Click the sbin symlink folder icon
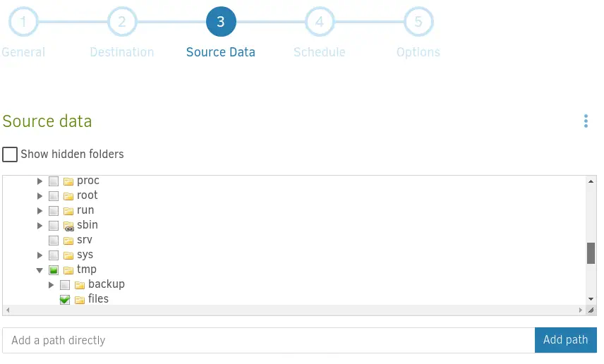 click(x=68, y=226)
